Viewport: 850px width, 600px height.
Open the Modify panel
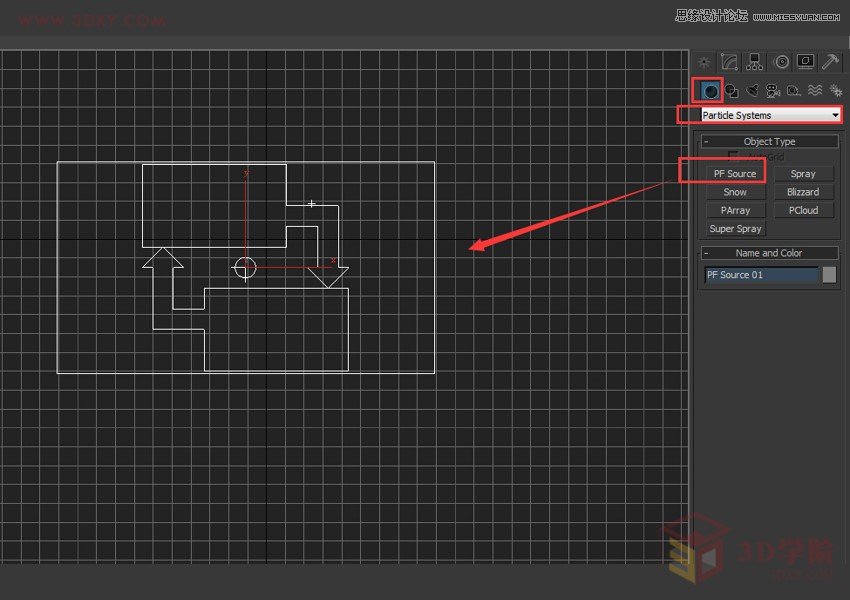[727, 61]
